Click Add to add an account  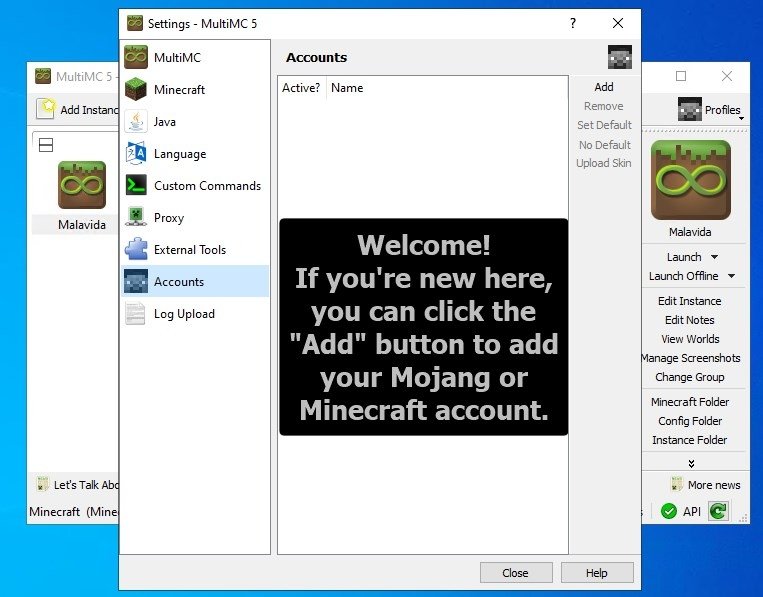coord(604,87)
